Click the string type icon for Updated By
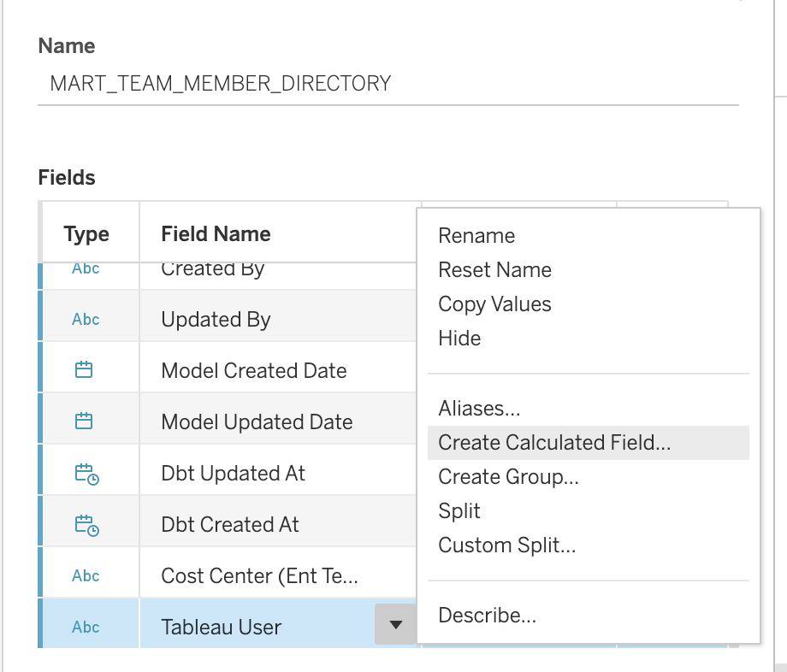The height and width of the screenshot is (672, 787). (x=86, y=320)
